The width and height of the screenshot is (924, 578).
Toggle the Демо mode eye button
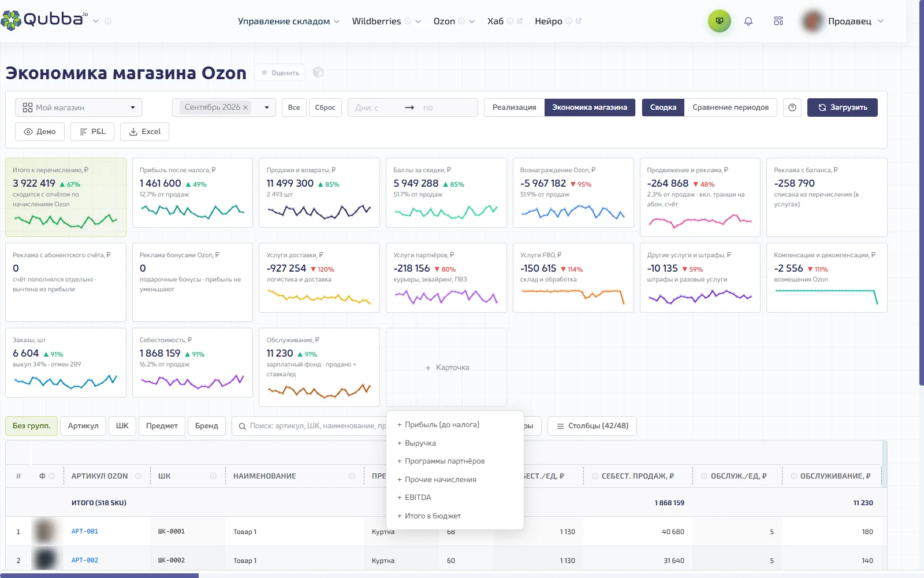tap(40, 132)
